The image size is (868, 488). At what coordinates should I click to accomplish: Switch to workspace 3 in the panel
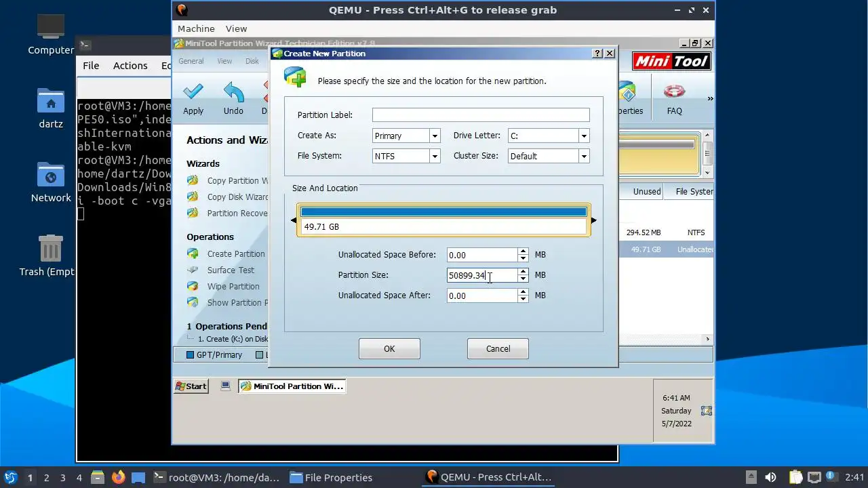click(x=62, y=477)
